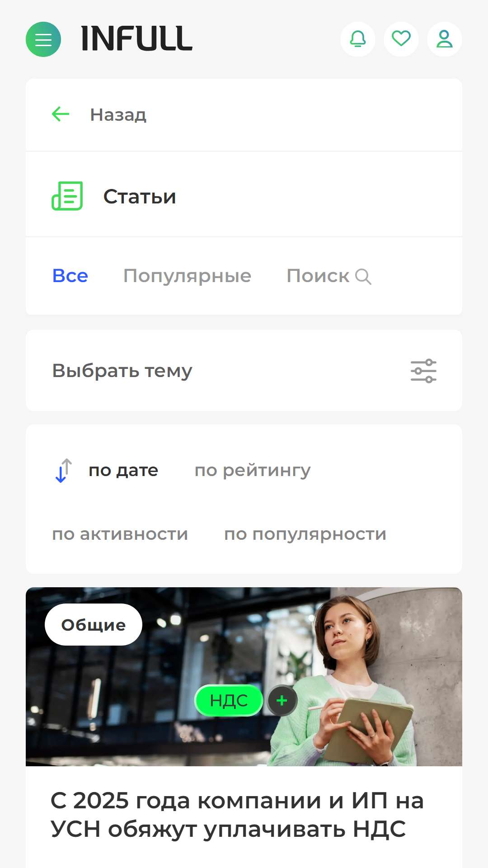Image resolution: width=488 pixels, height=868 pixels.
Task: Open notifications bell icon
Action: (358, 39)
